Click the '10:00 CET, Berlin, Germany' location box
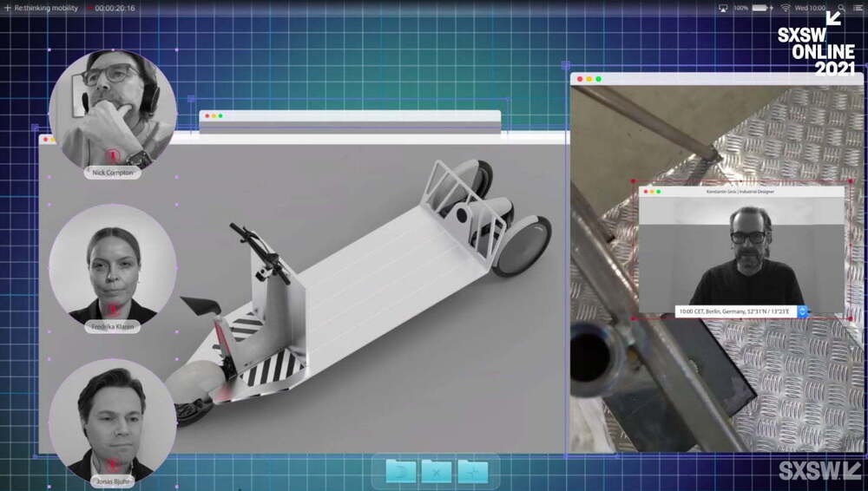This screenshot has height=491, width=868. (x=735, y=311)
